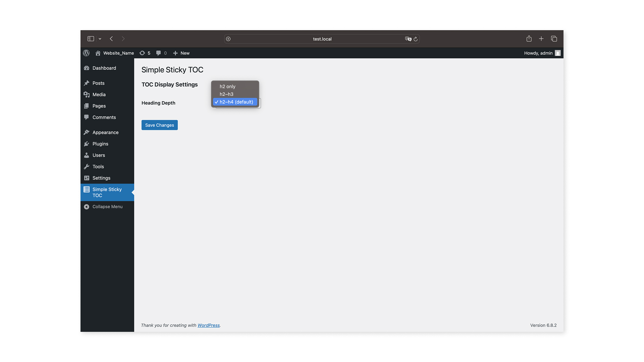Click the Posts pushpin icon
644x362 pixels.
[x=87, y=83]
